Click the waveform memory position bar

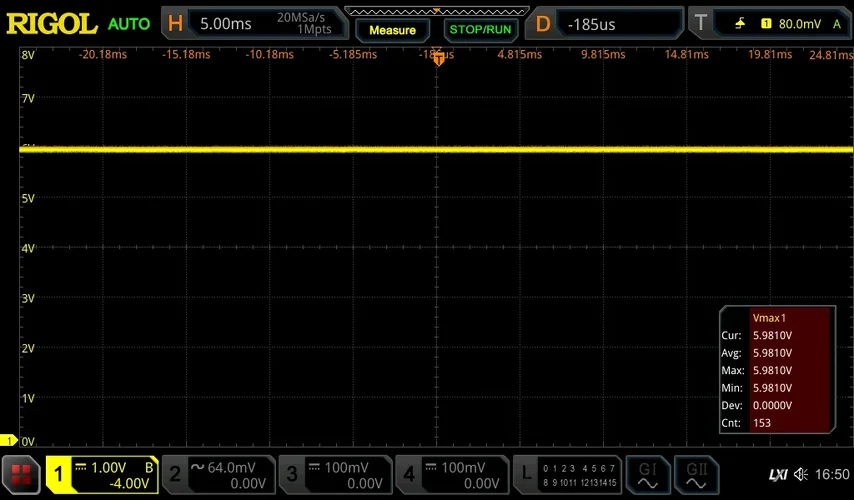[437, 11]
